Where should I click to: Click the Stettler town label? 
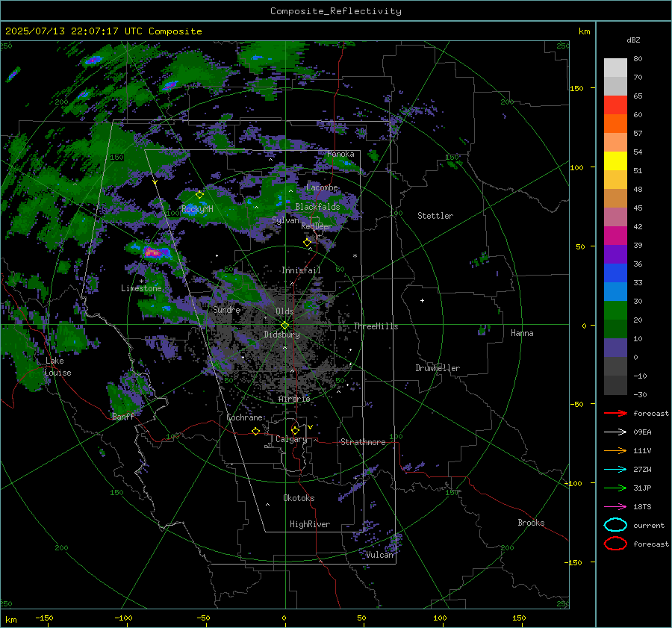435,216
